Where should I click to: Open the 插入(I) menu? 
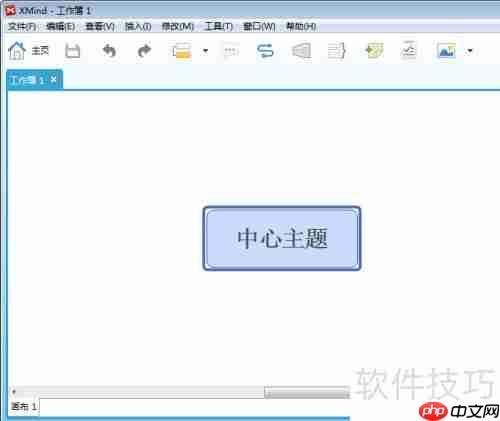point(138,26)
